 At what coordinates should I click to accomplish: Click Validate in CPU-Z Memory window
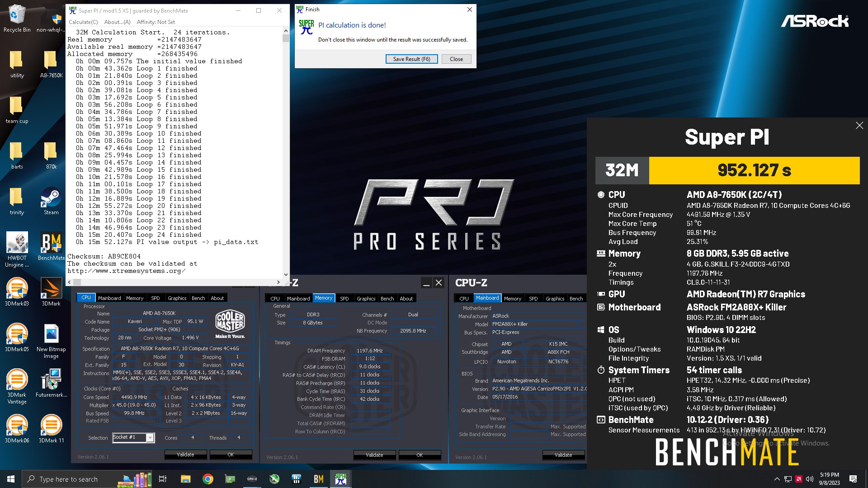coord(374,455)
